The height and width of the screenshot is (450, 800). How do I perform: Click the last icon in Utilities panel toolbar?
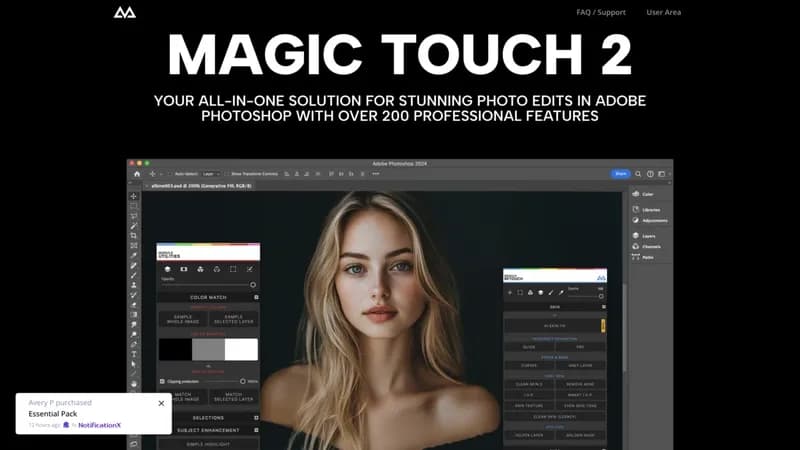[249, 269]
